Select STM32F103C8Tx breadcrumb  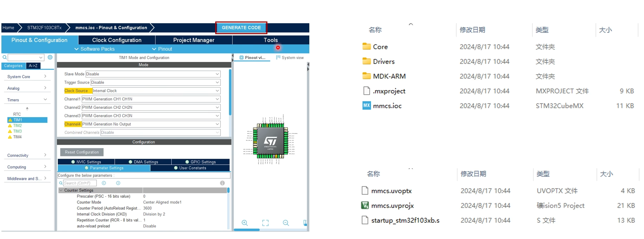pos(44,28)
